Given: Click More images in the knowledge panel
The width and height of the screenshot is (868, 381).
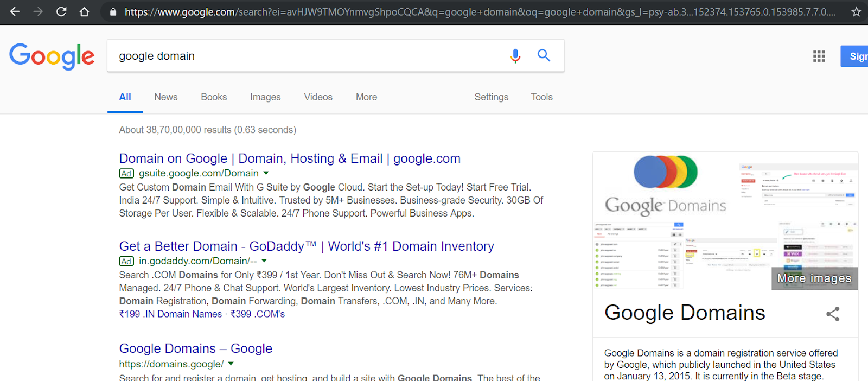Looking at the screenshot, I should [814, 278].
